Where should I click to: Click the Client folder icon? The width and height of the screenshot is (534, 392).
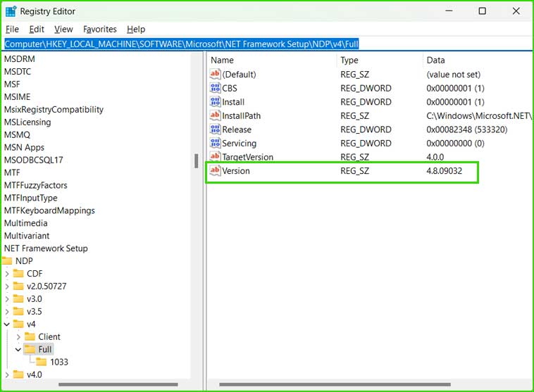[x=30, y=336]
